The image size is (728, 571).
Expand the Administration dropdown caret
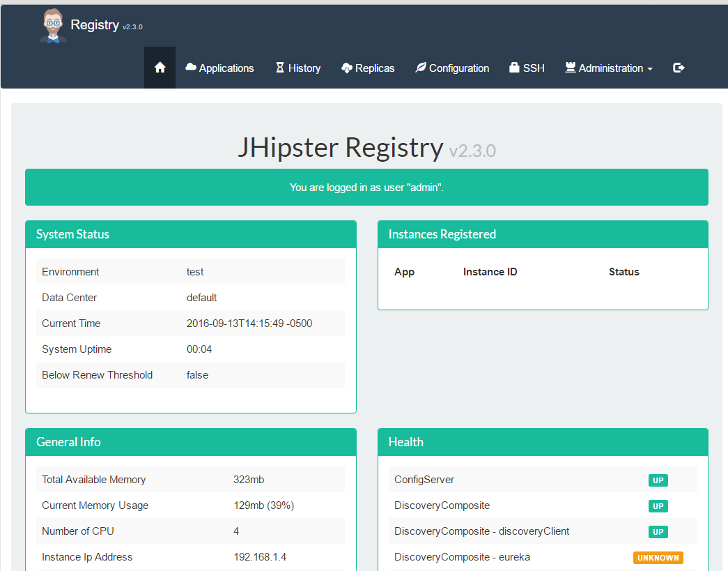[x=650, y=69]
